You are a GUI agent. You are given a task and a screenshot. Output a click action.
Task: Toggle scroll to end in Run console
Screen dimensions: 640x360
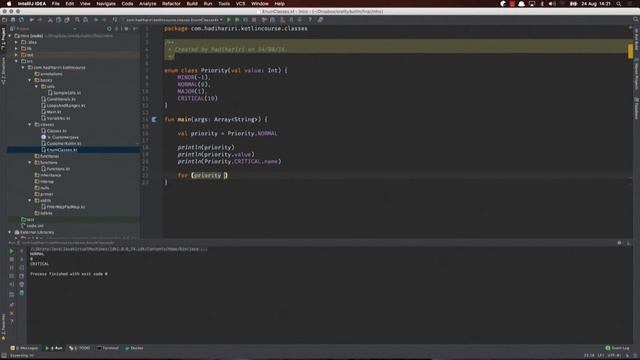tap(22, 276)
